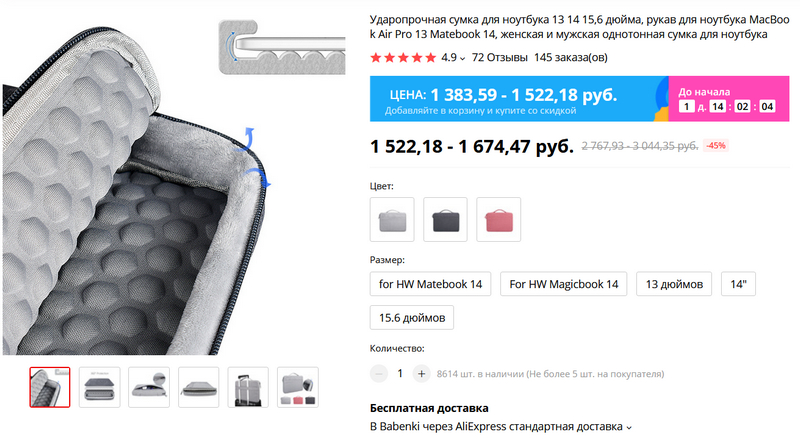The height and width of the screenshot is (439, 800).
Task: Select size for HW Matebook 14
Action: (x=430, y=284)
